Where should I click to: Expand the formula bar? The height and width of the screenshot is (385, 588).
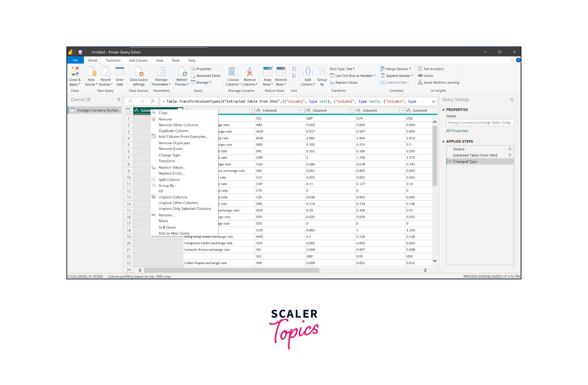[x=433, y=102]
